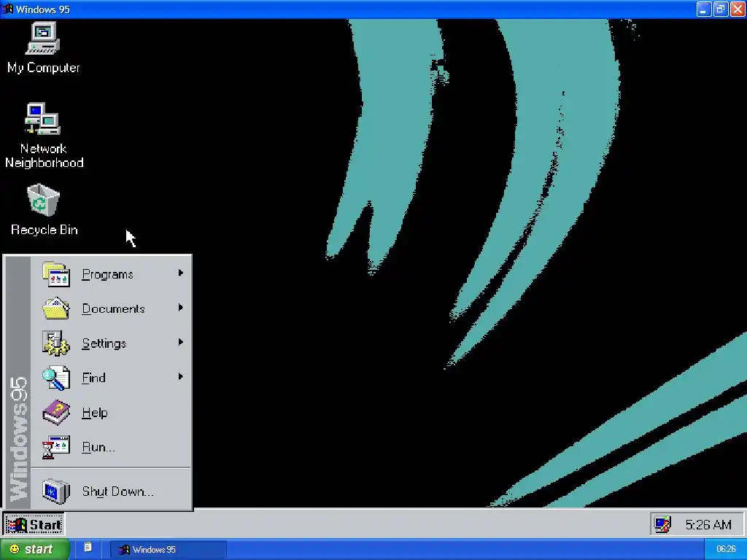Close the Windows 95 window
The image size is (747, 560).
point(738,9)
